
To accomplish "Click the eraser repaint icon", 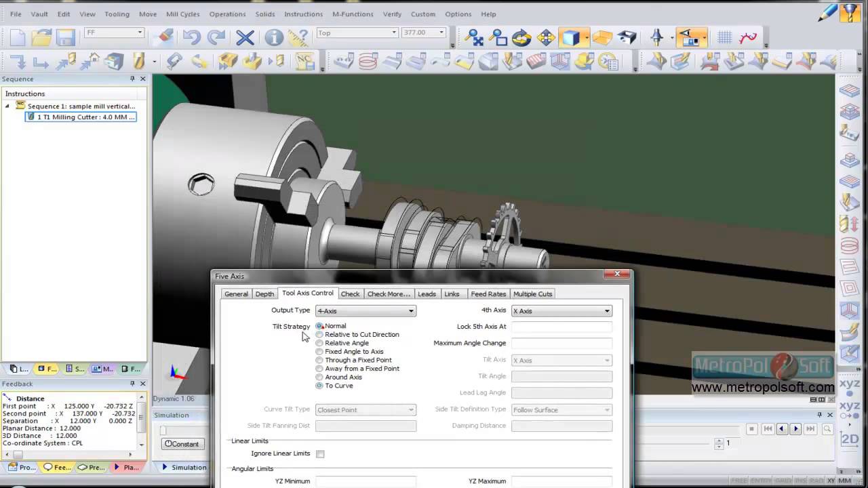I will [x=164, y=37].
